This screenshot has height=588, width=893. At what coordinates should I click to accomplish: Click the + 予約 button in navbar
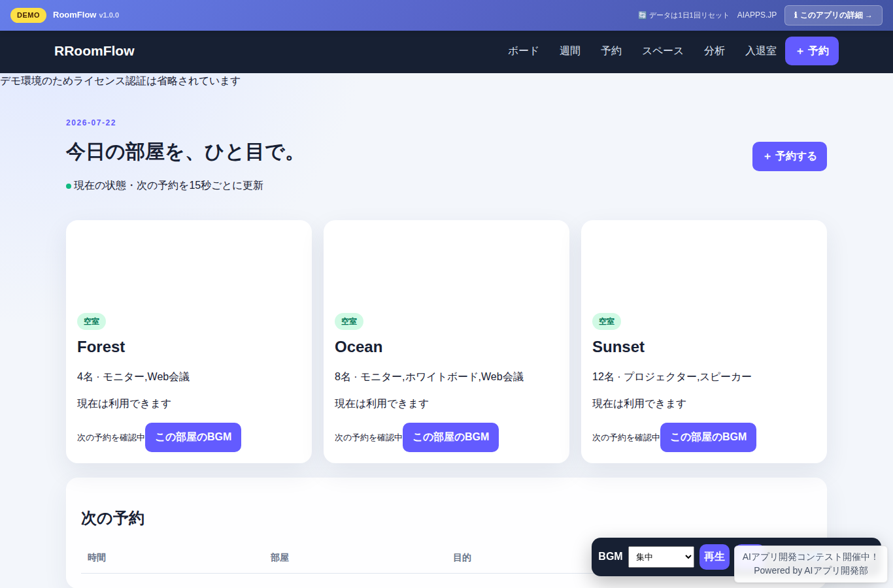[812, 51]
